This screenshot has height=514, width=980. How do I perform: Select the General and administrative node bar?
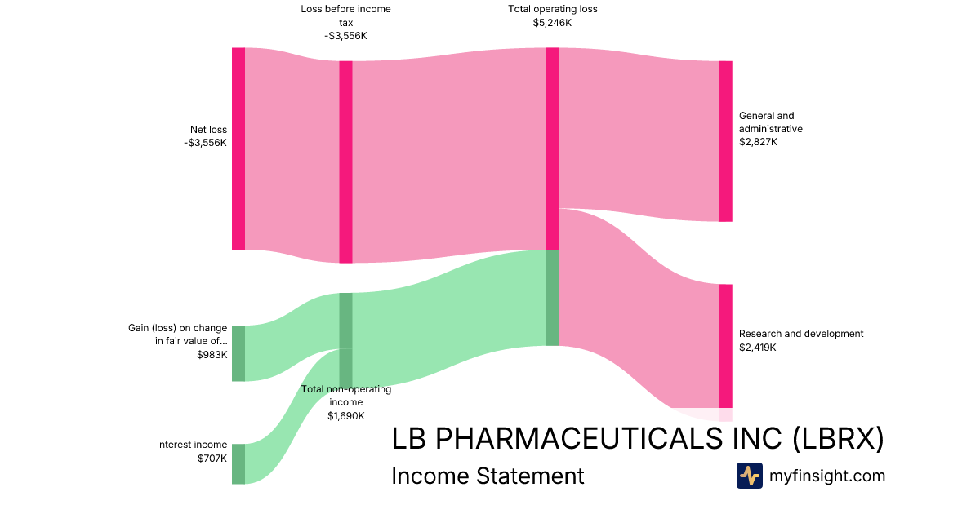pos(725,140)
